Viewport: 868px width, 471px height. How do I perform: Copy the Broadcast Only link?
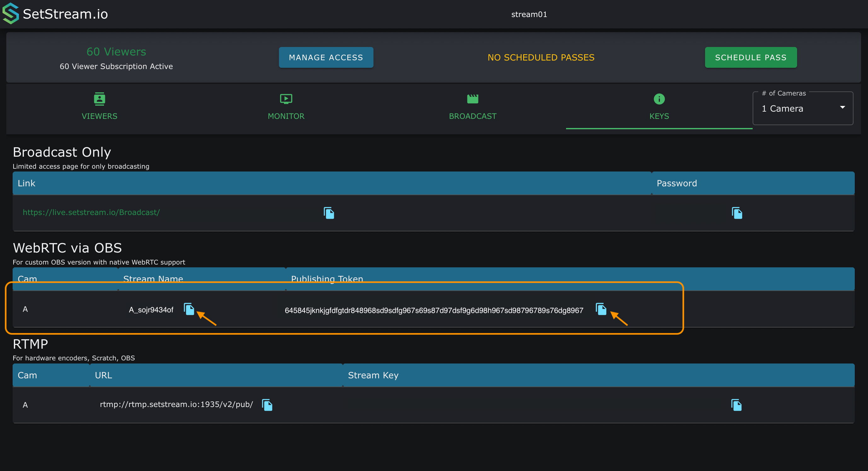328,213
